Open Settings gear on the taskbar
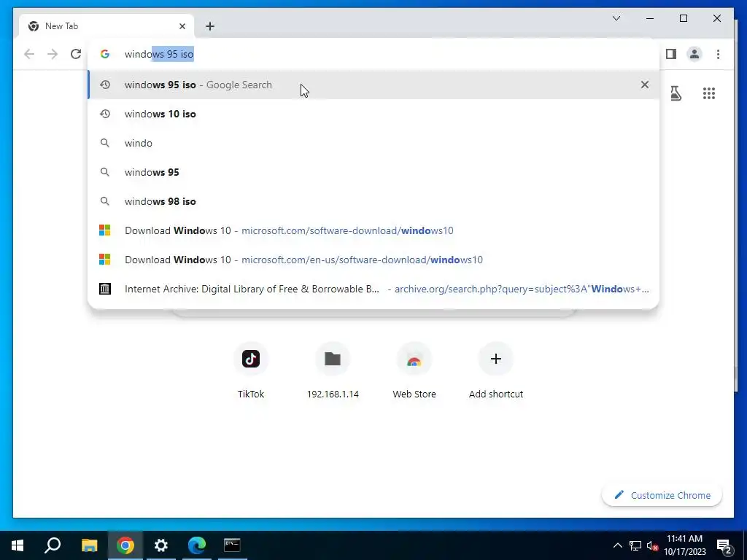This screenshot has width=747, height=560. 161,545
